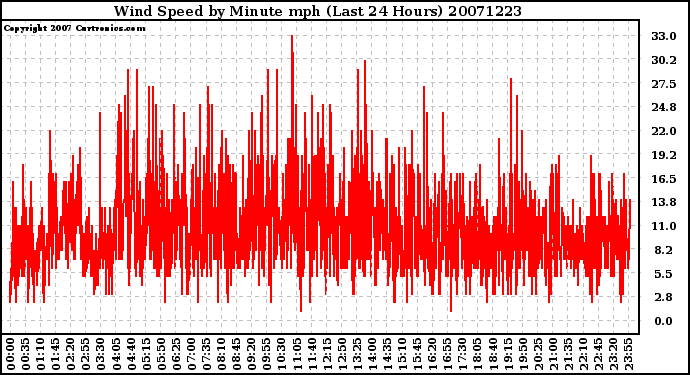Click the 23:55 time axis label
Viewport: 690px width, 375px height.
pos(628,354)
